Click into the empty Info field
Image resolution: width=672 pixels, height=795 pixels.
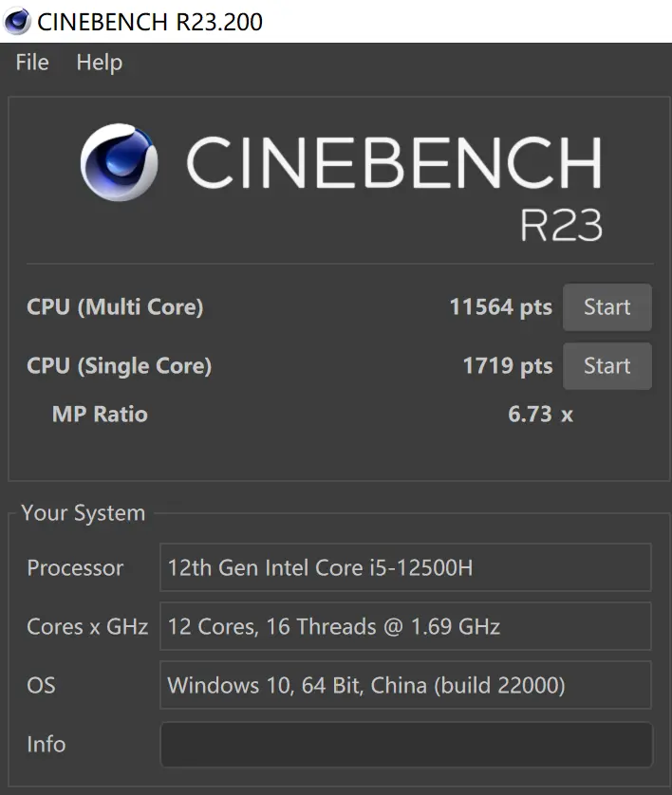click(x=405, y=745)
